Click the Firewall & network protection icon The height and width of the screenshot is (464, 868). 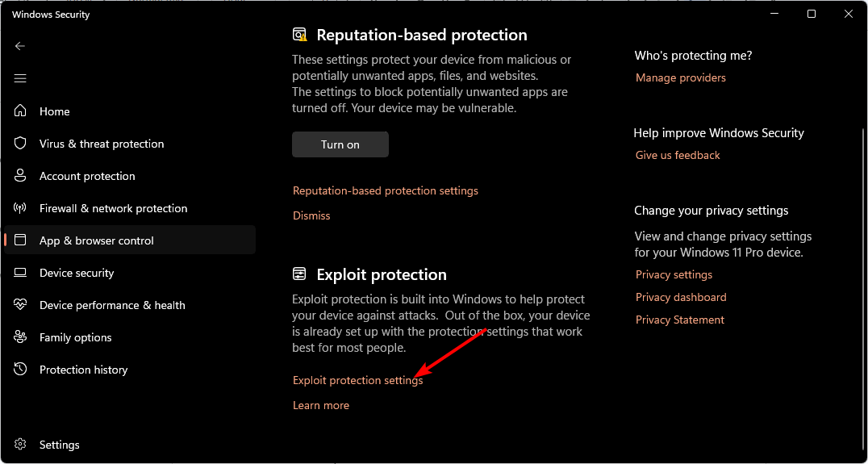21,208
